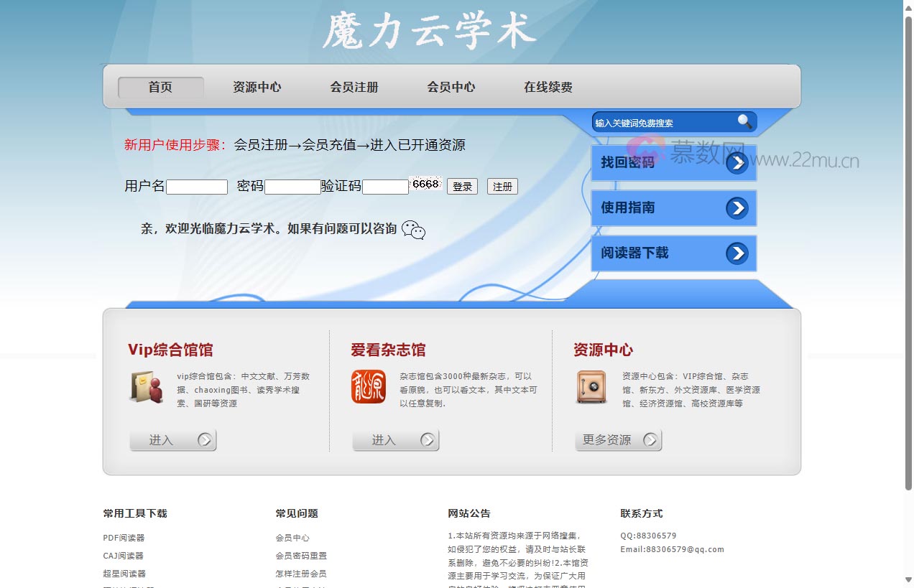Image resolution: width=914 pixels, height=588 pixels.
Task: Click the 资源中心 safe icon
Action: coord(591,388)
